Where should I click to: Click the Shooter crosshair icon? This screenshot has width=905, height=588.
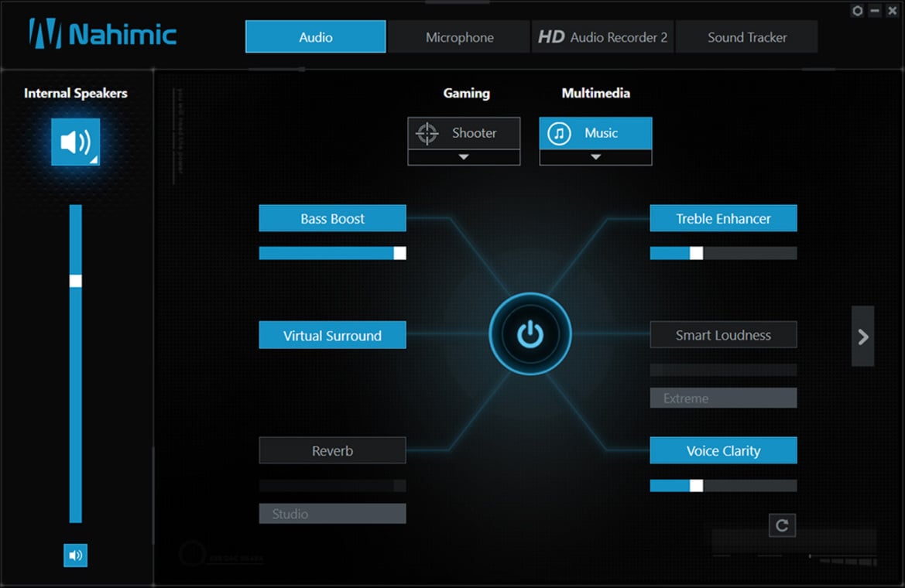[x=427, y=133]
